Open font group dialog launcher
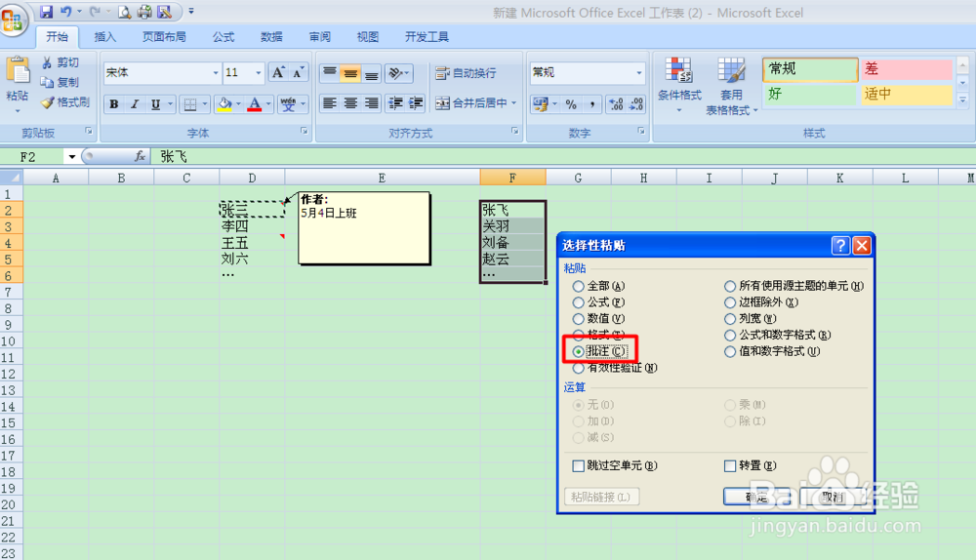Viewport: 976px width, 560px height. 305,132
